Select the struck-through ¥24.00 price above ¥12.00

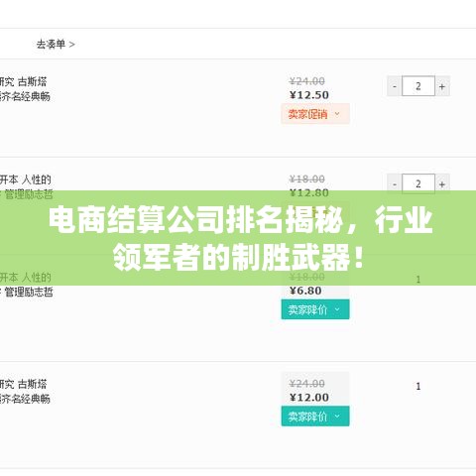tap(306, 384)
